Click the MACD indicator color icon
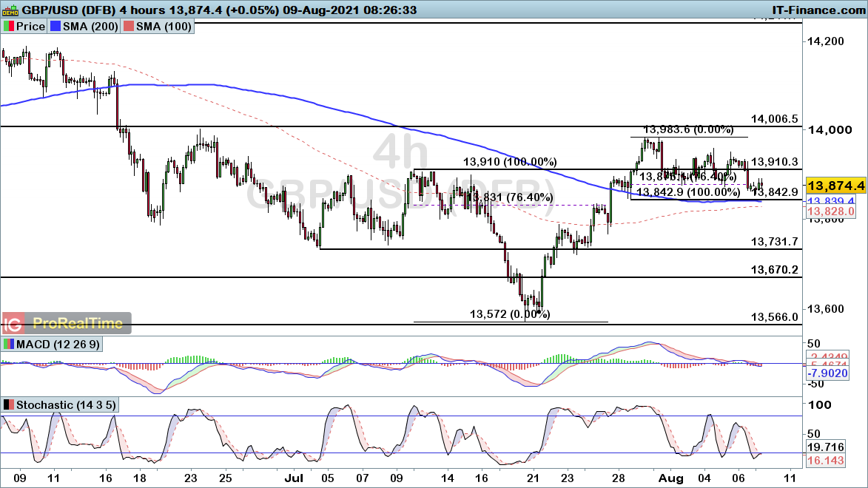 [x=9, y=344]
